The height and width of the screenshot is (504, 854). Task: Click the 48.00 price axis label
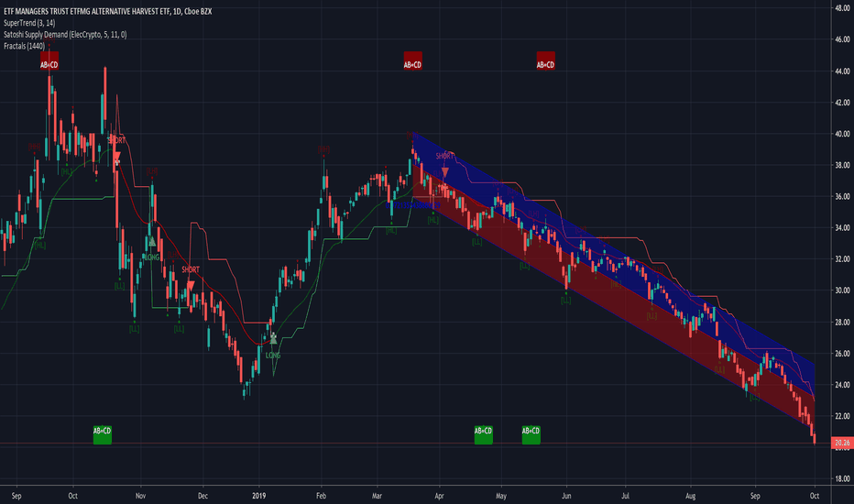point(842,7)
